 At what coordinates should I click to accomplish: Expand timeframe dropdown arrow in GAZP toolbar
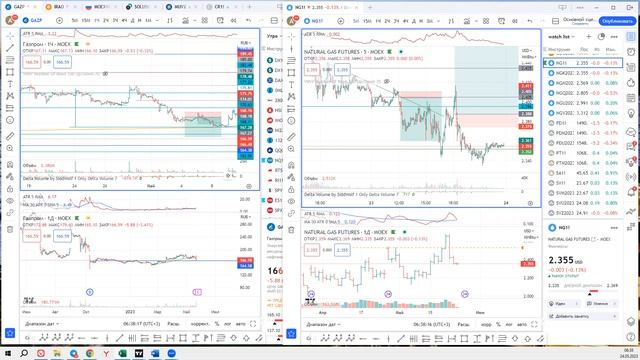(x=157, y=20)
